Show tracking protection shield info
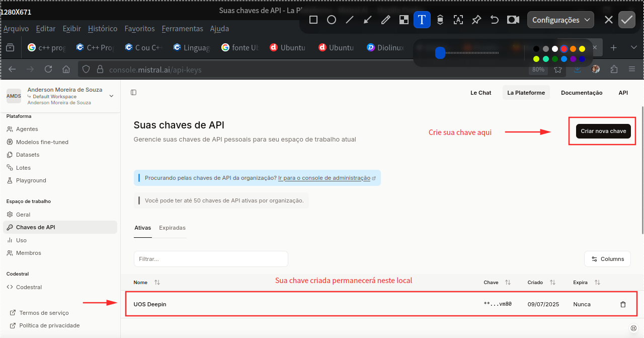The image size is (644, 338). (86, 69)
